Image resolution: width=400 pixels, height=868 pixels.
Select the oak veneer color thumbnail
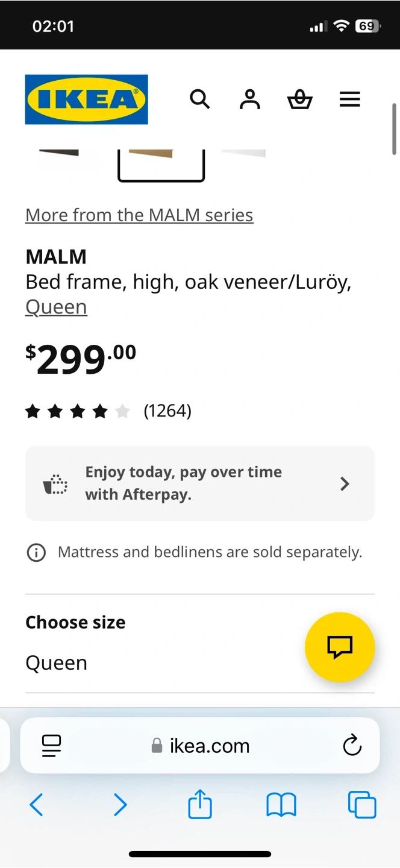[161, 163]
